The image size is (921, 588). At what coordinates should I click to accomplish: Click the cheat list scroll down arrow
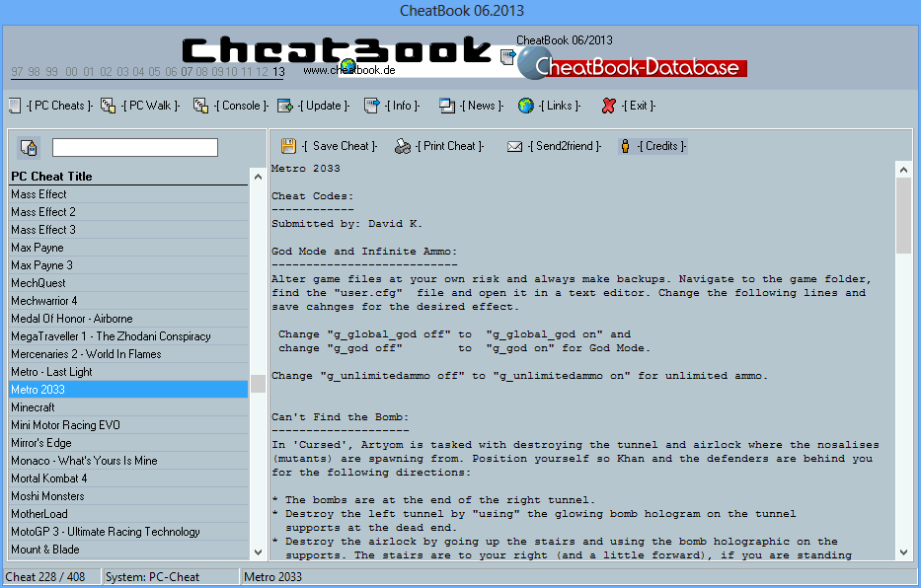(258, 552)
